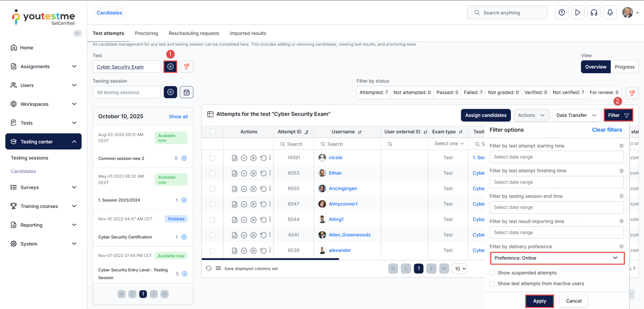Switch to the Proctoring tab
Image resolution: width=644 pixels, height=309 pixels.
coord(146,33)
